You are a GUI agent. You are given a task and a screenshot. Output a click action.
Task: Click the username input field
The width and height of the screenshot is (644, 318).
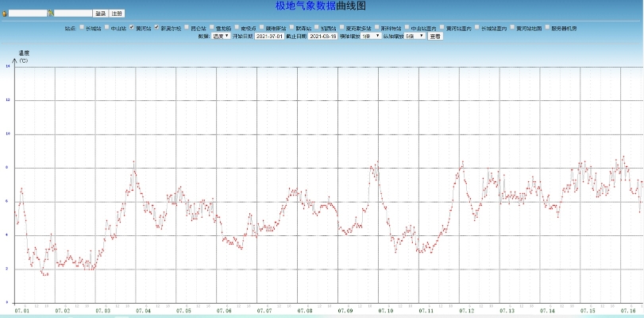(x=28, y=14)
